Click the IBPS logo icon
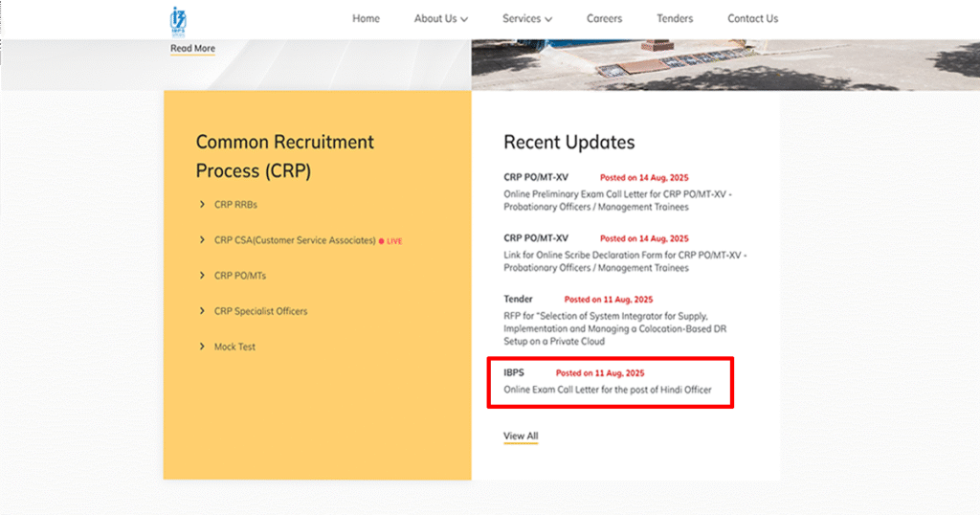Screen dimensions: 980x515 178,21
